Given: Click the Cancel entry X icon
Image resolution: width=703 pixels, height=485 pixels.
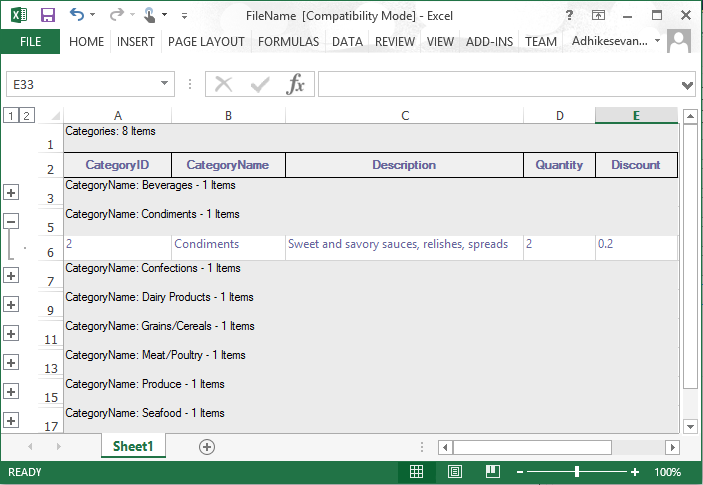Looking at the screenshot, I should (223, 84).
